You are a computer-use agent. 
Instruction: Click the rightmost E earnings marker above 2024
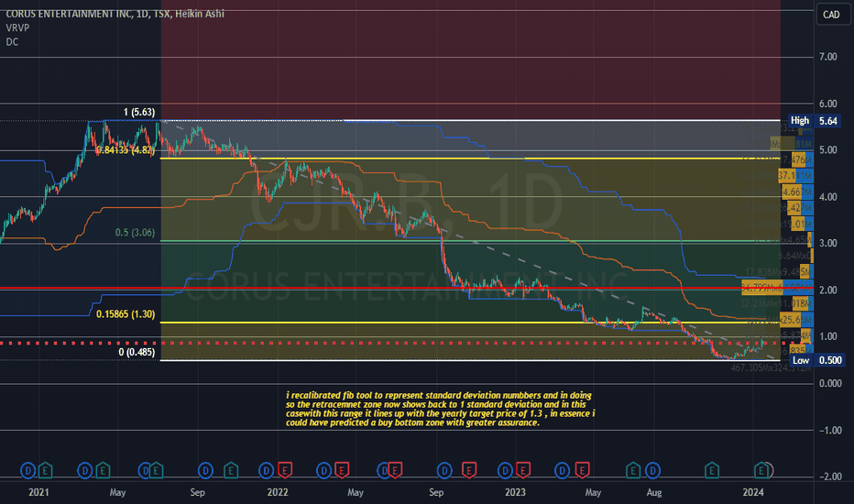761,470
